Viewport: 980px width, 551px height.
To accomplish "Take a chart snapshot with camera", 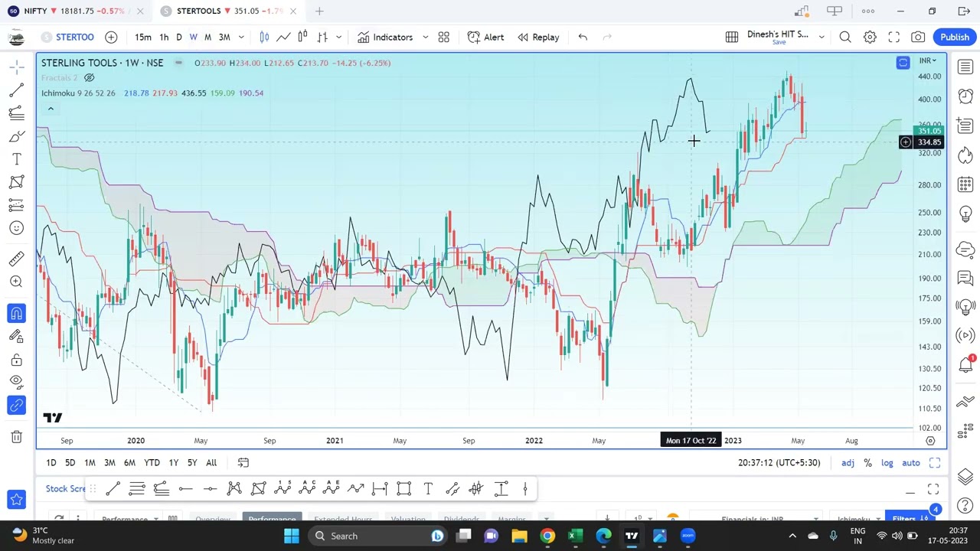I will pyautogui.click(x=918, y=37).
